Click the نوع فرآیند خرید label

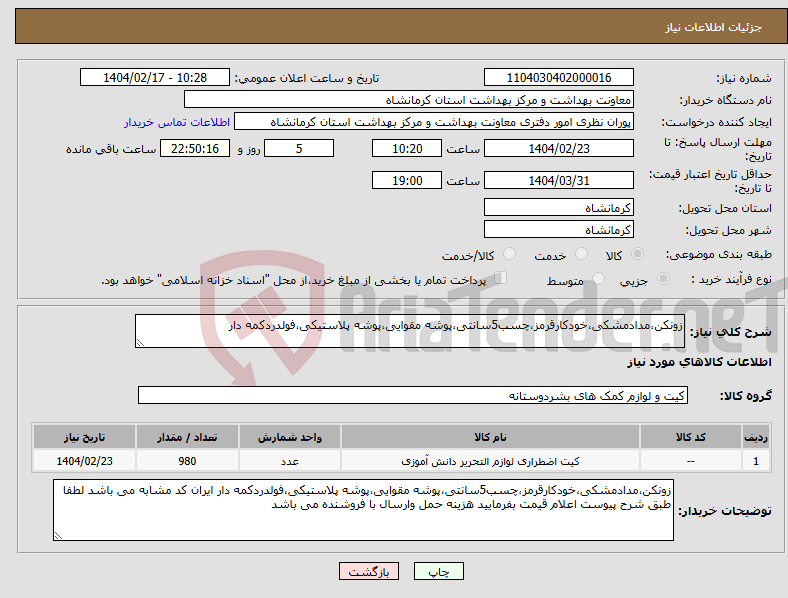coord(731,279)
